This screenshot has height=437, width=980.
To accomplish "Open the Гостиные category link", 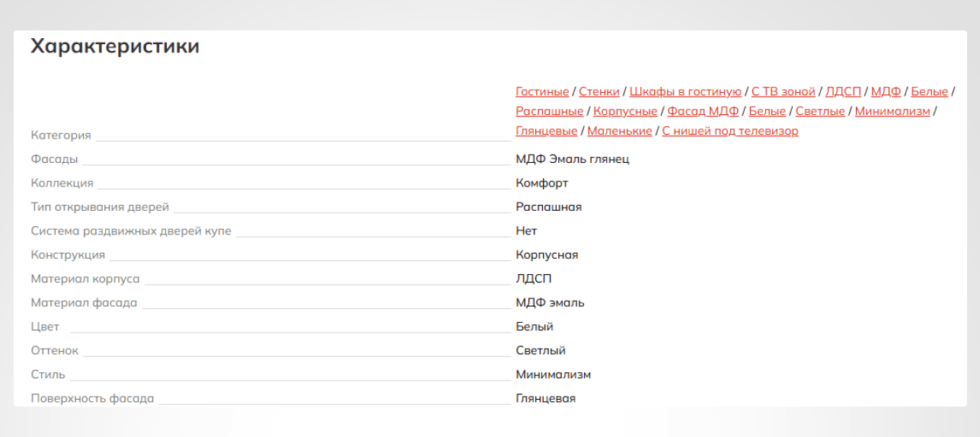I will [x=542, y=91].
